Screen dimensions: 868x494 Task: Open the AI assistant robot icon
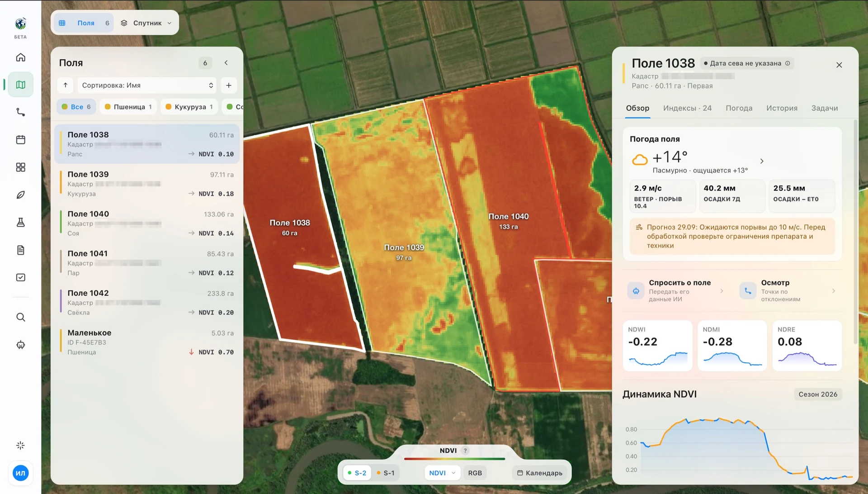click(20, 345)
